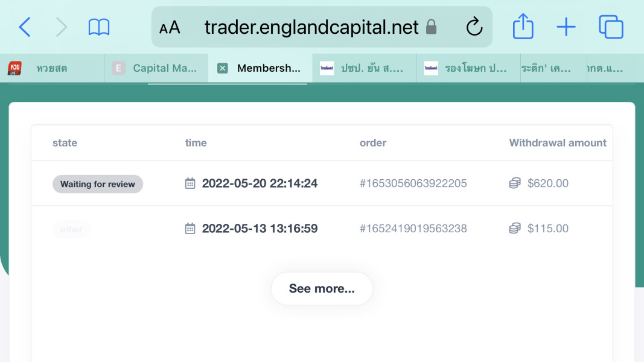
Task: Open the tab overview icon
Action: tap(611, 27)
